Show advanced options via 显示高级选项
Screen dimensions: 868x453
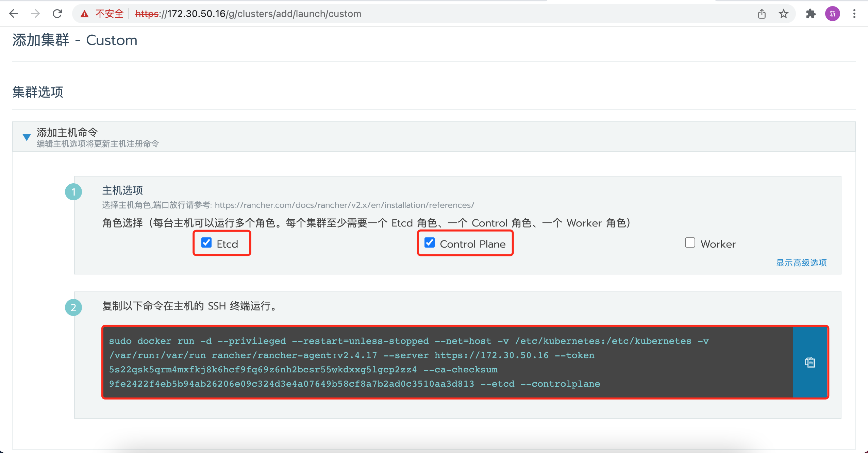coord(801,263)
